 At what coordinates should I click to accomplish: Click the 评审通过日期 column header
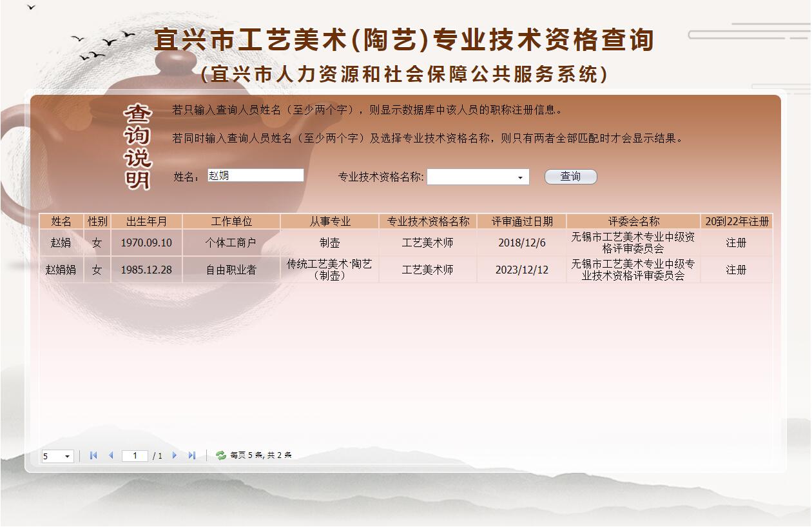(521, 221)
